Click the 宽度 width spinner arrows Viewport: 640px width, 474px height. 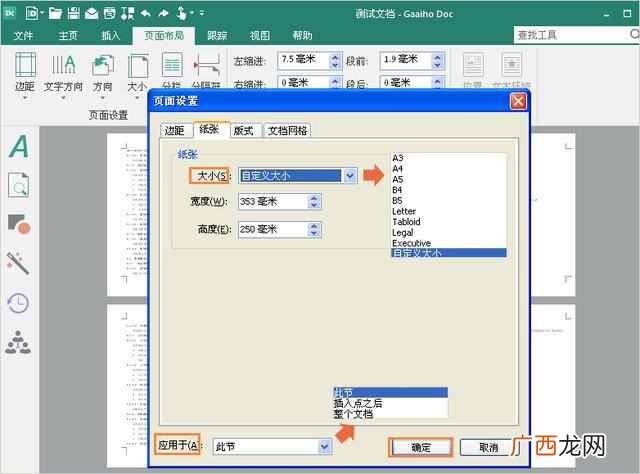point(314,201)
